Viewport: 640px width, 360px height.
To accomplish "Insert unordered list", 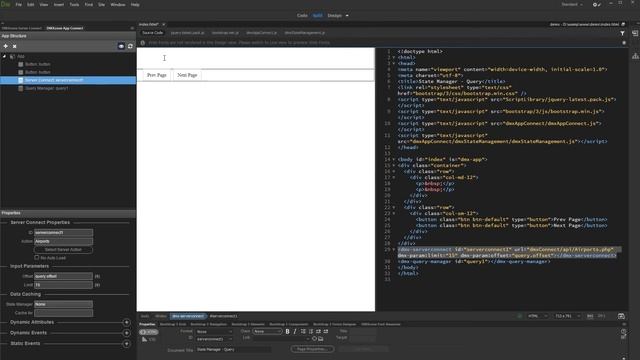I will 303,331.
